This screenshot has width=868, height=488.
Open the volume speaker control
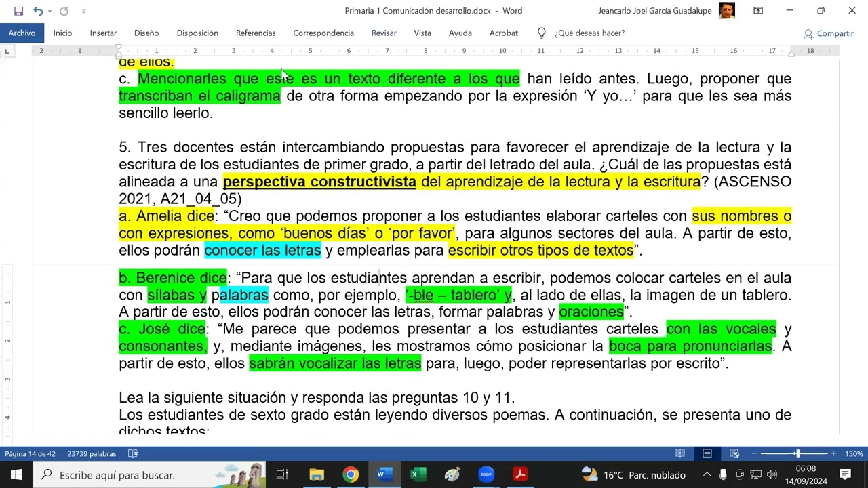[x=772, y=474]
